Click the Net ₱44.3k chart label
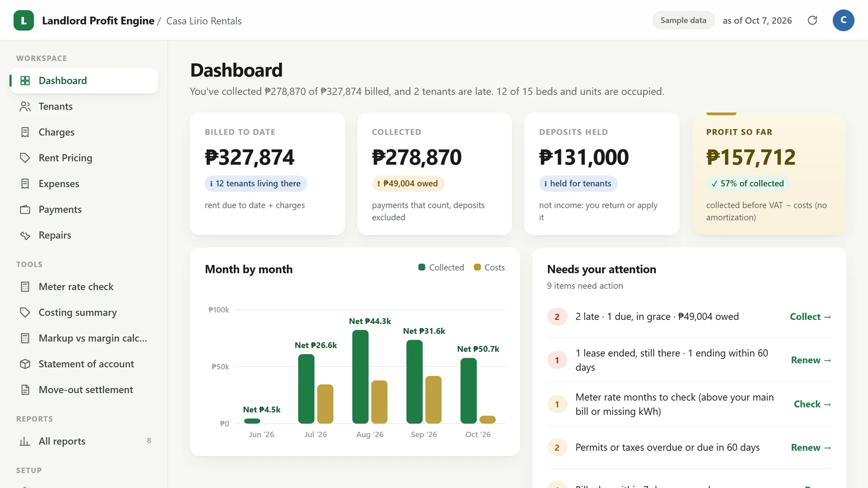Viewport: 868px width, 488px height. (370, 321)
